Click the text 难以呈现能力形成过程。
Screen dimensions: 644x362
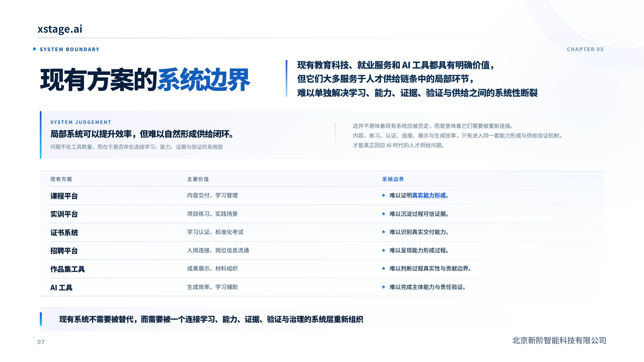(x=419, y=250)
